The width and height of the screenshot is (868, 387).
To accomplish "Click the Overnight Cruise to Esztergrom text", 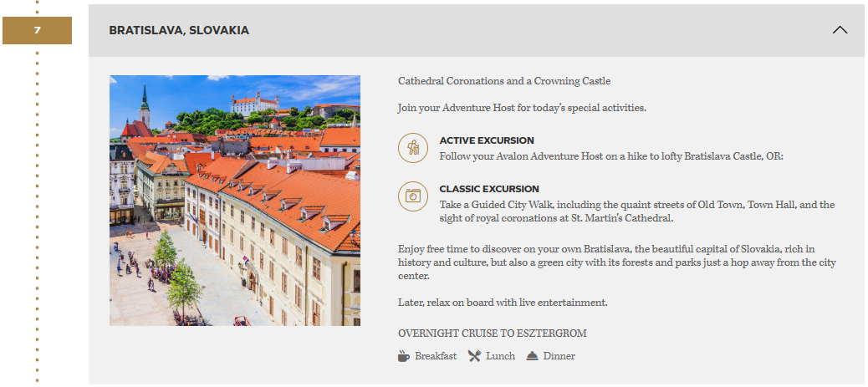I will [x=492, y=334].
